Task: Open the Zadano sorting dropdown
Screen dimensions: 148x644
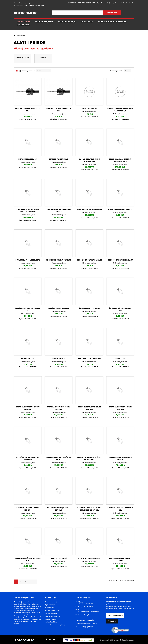Action: click(44, 71)
